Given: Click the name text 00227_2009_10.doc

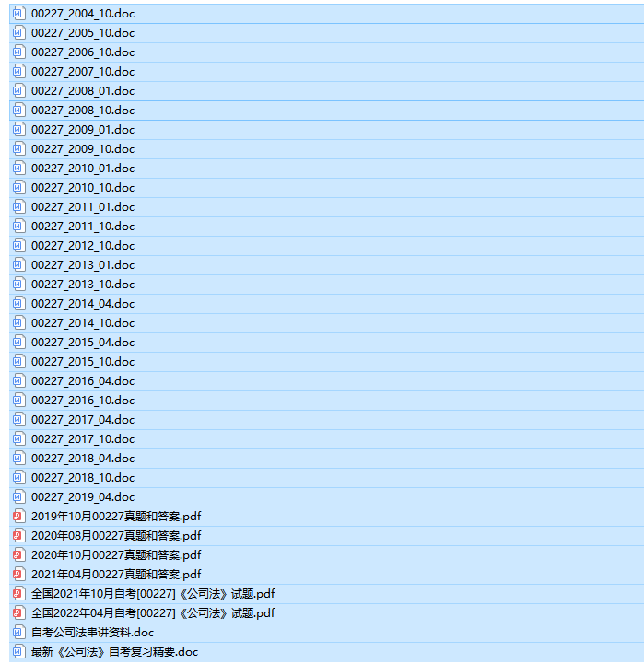Looking at the screenshot, I should (83, 148).
